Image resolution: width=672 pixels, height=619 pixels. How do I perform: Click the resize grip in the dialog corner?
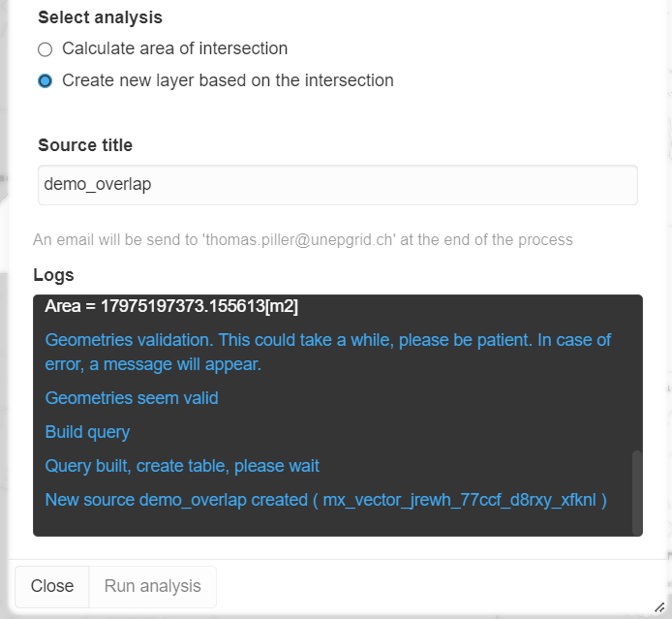(x=659, y=607)
